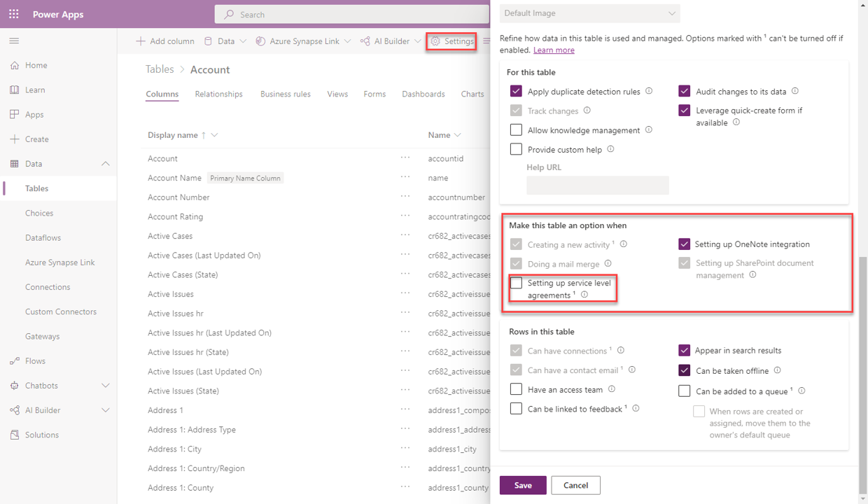868x504 pixels.
Task: Uncheck Appear in search results
Action: (685, 351)
